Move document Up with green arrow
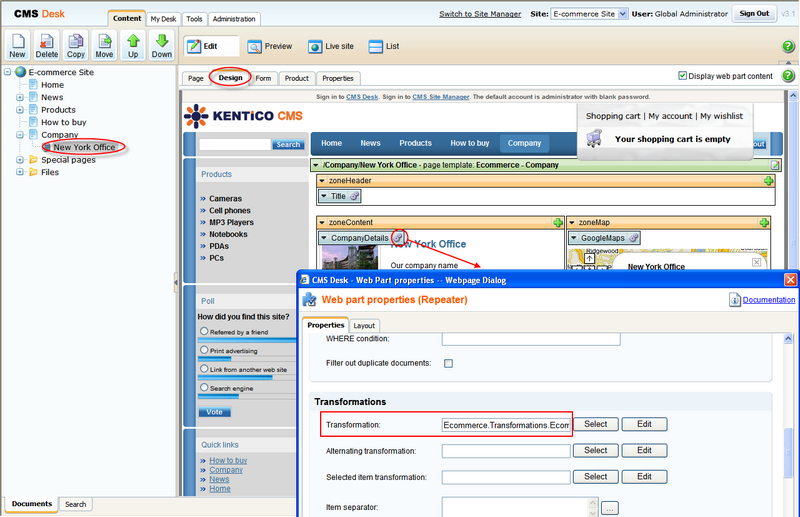The image size is (800, 517). (x=133, y=45)
